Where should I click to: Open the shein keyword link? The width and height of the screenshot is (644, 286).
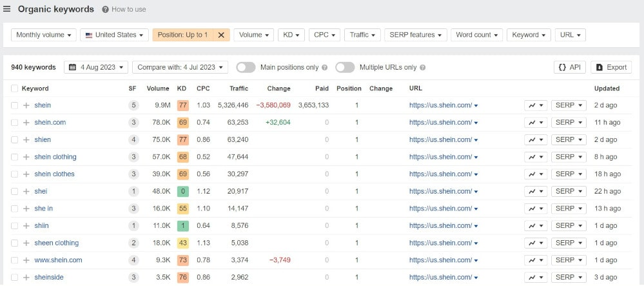click(x=43, y=105)
